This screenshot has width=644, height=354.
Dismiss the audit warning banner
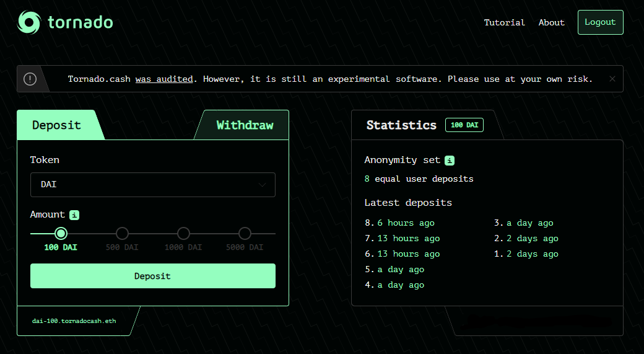[612, 79]
